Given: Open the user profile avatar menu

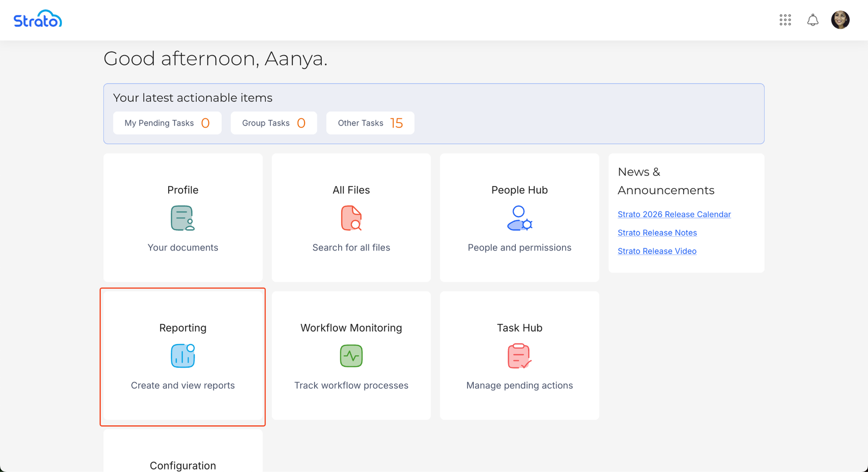Looking at the screenshot, I should point(840,20).
